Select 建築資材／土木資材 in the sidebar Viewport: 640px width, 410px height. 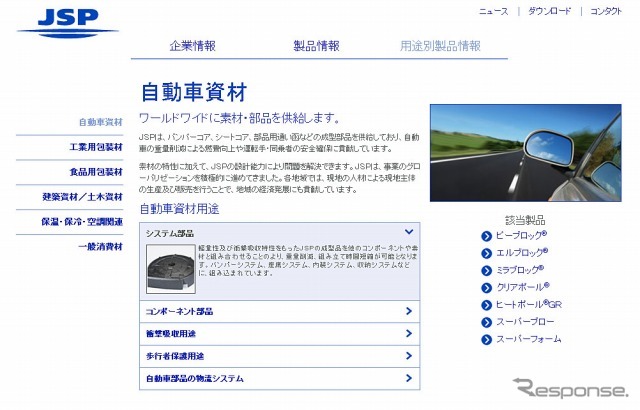coord(82,197)
